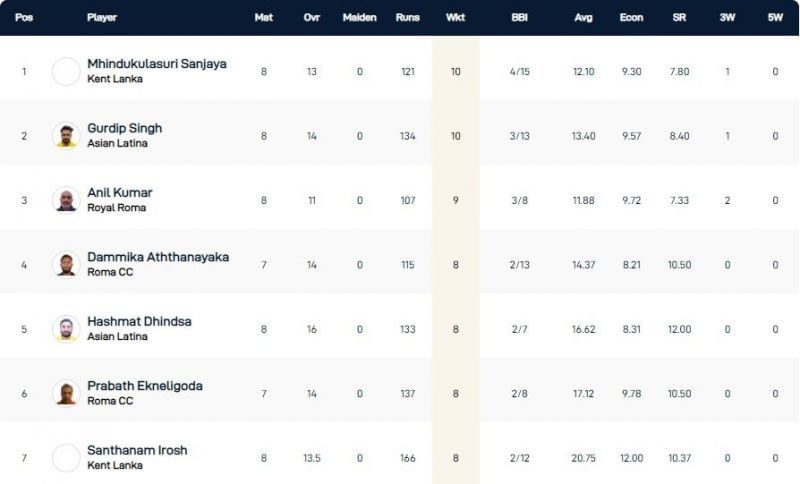This screenshot has width=800, height=484.
Task: Sort table by Wkt column header
Action: [x=455, y=18]
